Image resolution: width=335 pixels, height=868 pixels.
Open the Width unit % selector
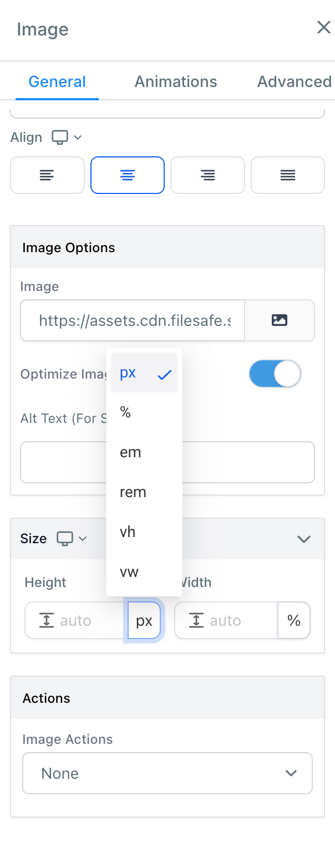point(294,620)
